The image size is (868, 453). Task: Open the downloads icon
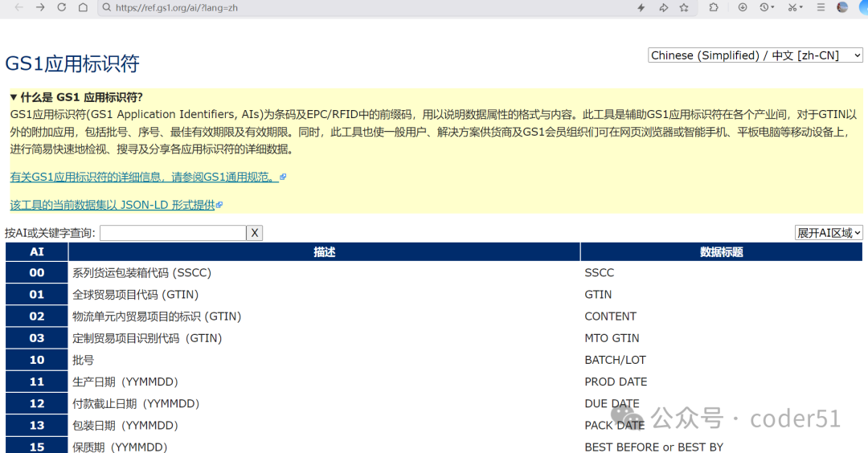click(743, 8)
